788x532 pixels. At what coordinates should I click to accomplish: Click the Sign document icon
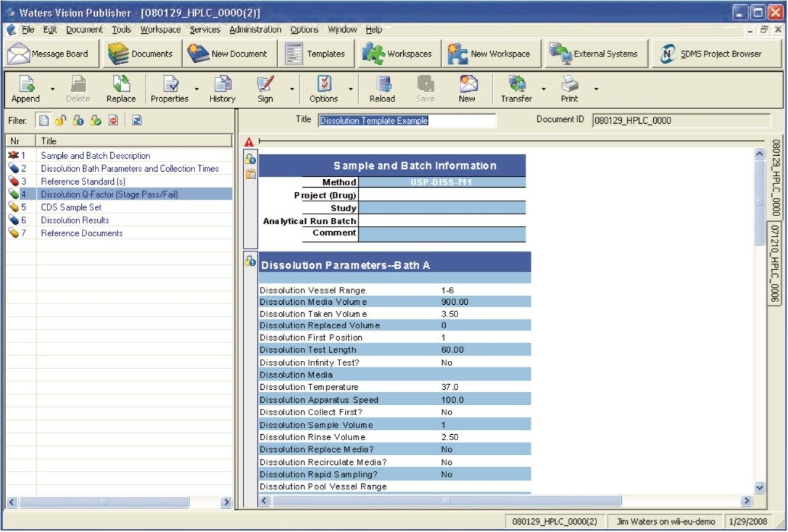pos(265,89)
